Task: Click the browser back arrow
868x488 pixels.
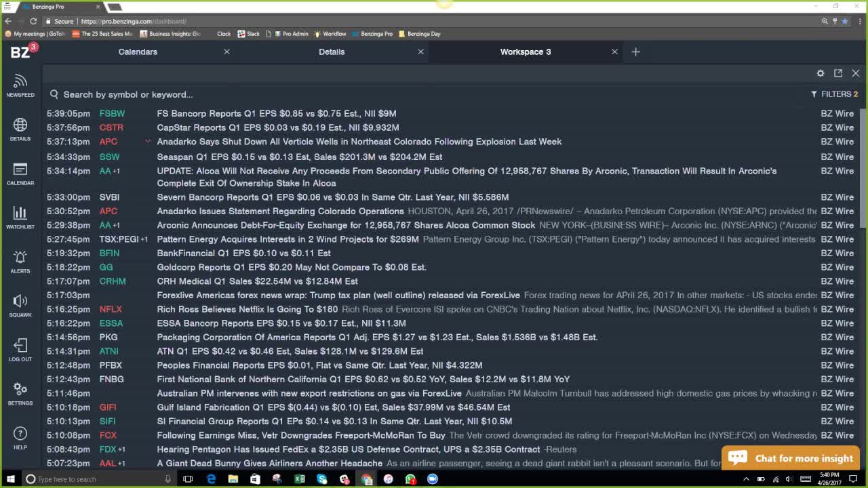Action: [8, 21]
